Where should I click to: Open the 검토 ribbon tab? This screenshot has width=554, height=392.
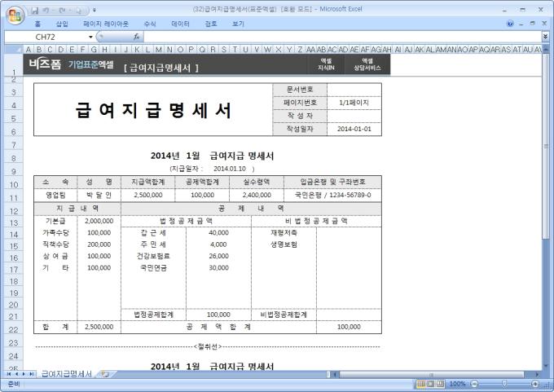pos(211,24)
